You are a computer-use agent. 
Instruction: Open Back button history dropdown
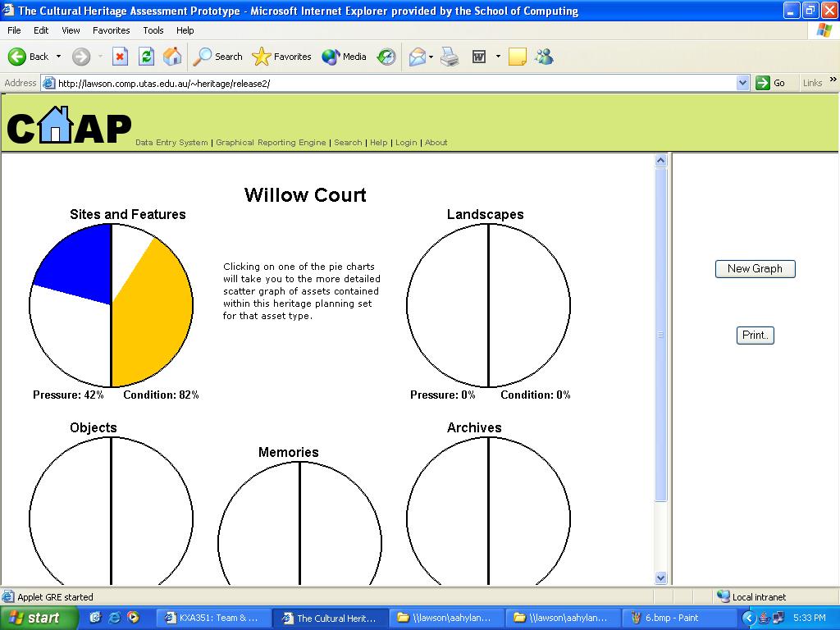[58, 57]
